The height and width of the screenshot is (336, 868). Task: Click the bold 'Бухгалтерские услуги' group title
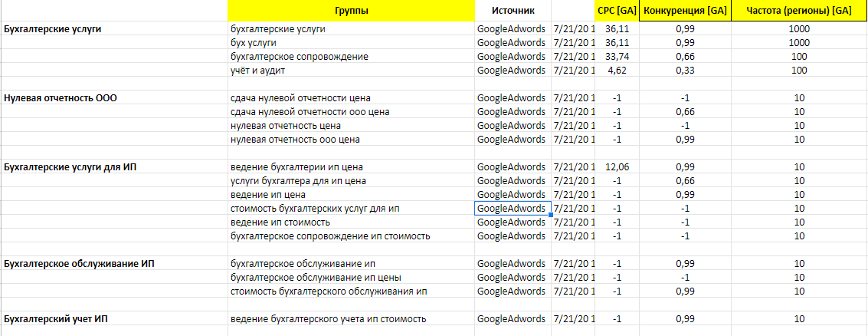53,29
